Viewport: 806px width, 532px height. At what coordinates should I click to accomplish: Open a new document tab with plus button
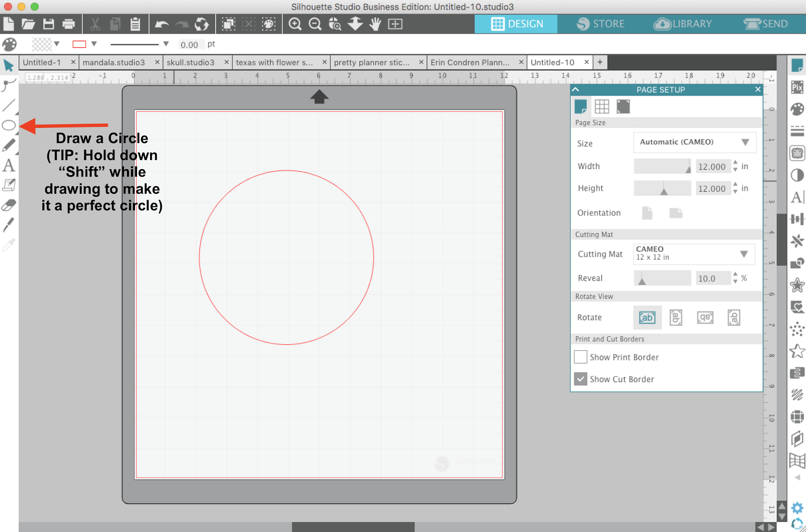[600, 62]
